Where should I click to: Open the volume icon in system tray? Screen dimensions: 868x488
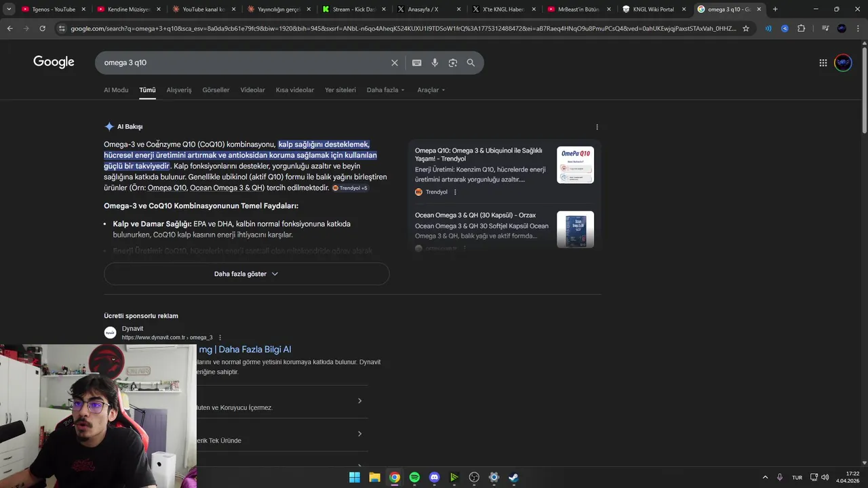[825, 477]
